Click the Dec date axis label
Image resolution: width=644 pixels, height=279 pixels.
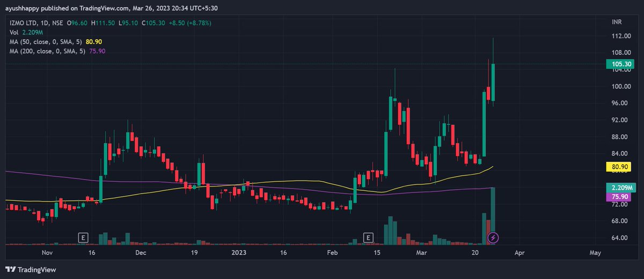coord(140,252)
